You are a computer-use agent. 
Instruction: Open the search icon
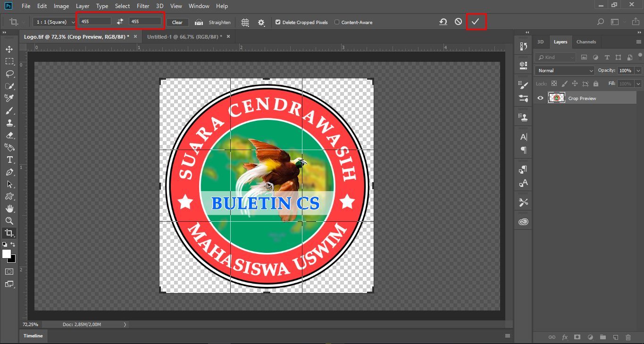[600, 22]
